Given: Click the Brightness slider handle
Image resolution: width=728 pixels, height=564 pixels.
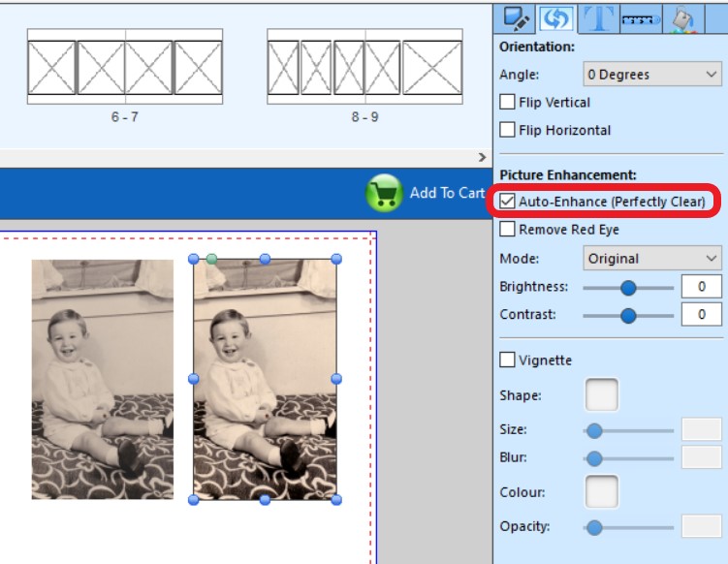Looking at the screenshot, I should (x=628, y=288).
